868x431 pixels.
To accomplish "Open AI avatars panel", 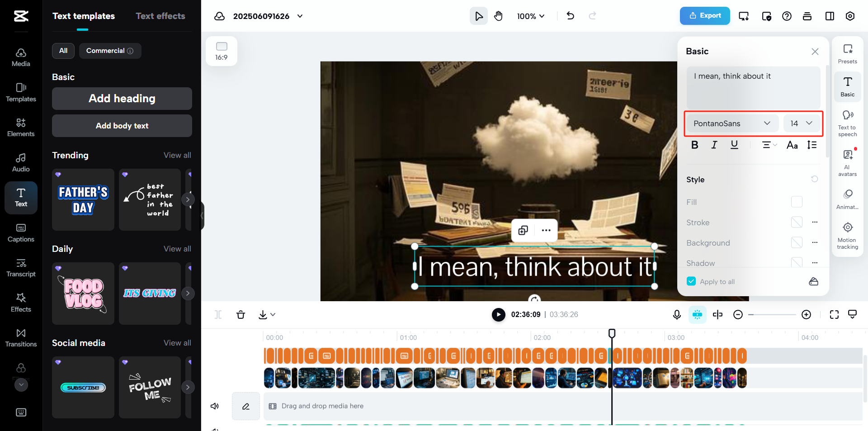I will 848,163.
